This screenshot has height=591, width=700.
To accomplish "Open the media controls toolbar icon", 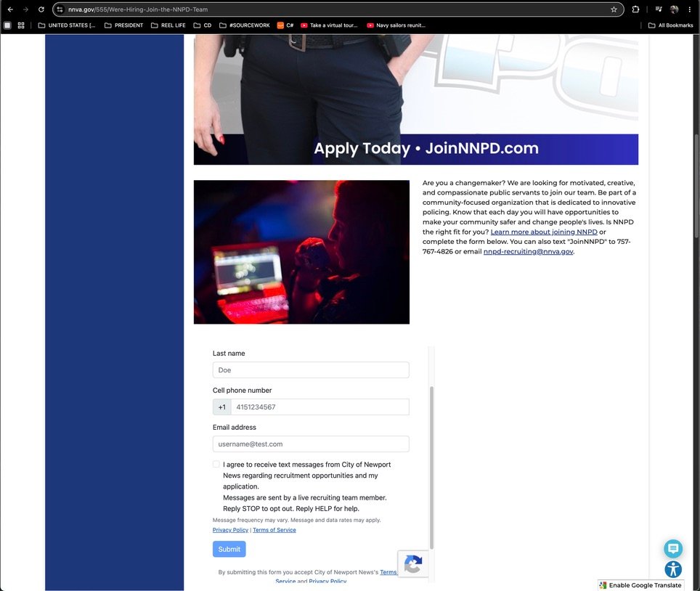I will (659, 9).
